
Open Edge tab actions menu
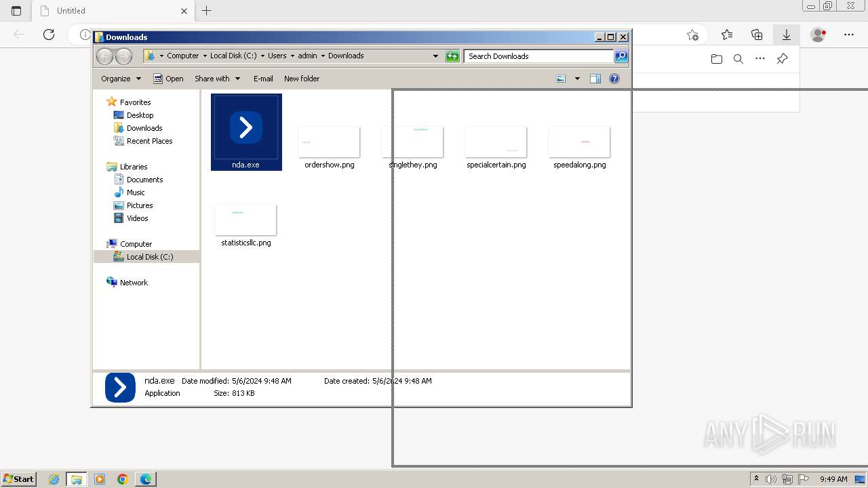[x=16, y=11]
